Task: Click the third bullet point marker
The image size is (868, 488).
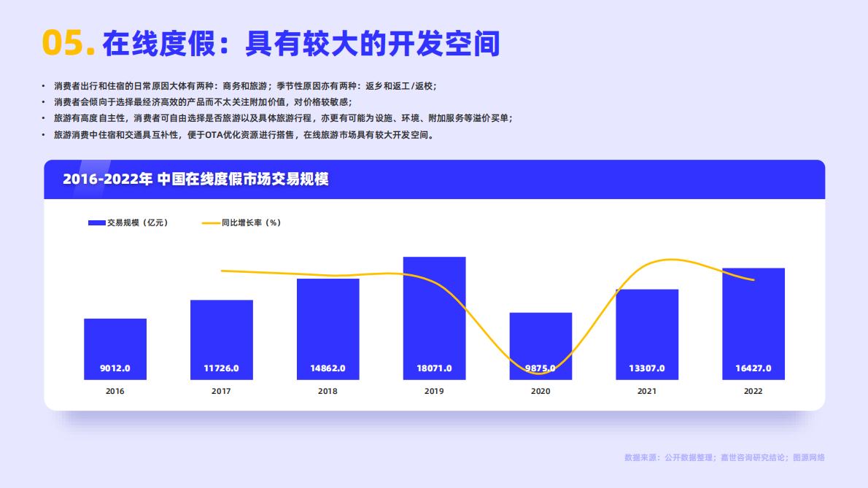Action: coord(43,118)
